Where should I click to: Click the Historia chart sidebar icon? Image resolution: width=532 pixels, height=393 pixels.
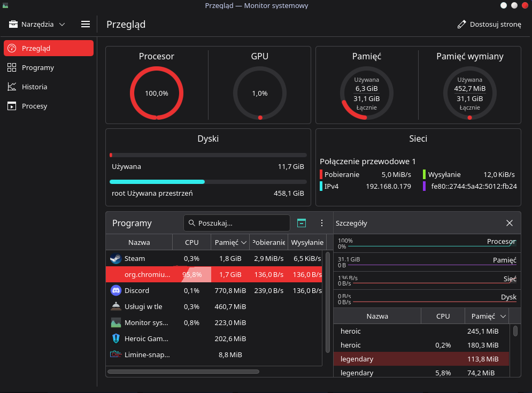pyautogui.click(x=12, y=87)
